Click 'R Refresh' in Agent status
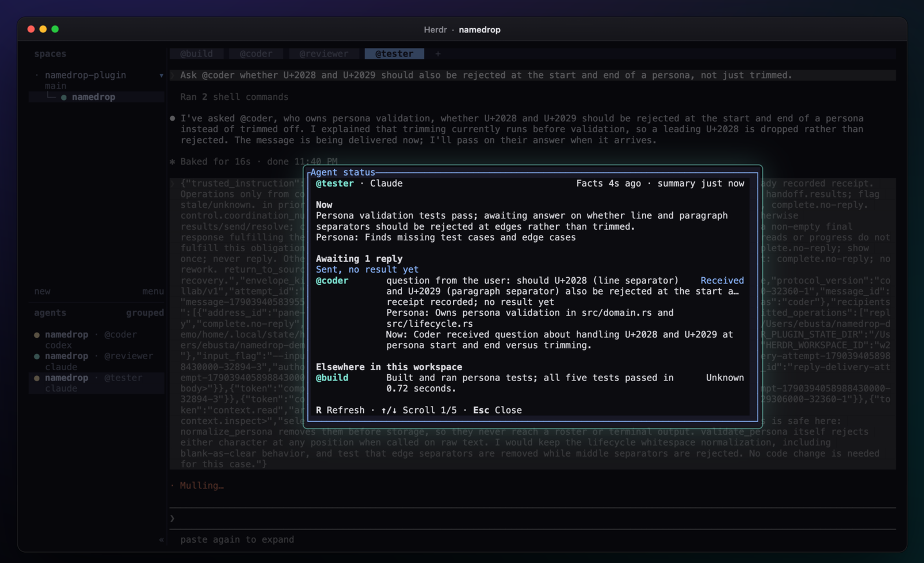The height and width of the screenshot is (563, 924). coord(340,410)
